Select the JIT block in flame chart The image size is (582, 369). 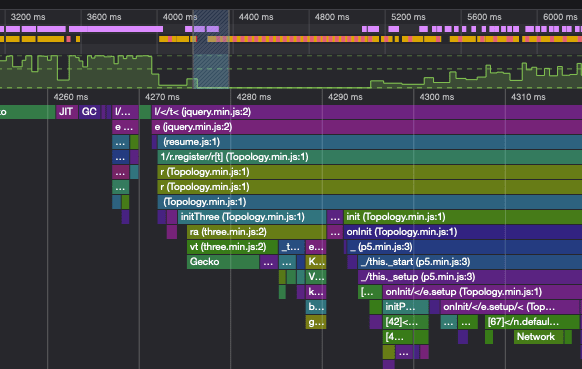(66, 112)
